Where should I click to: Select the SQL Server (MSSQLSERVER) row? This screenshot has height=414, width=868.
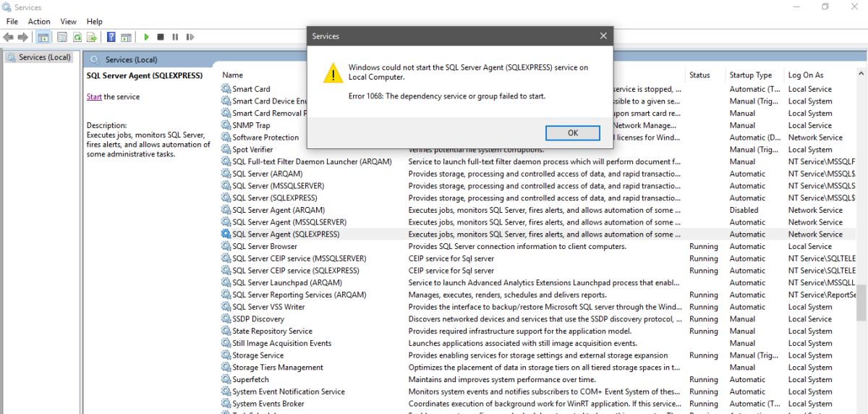(537, 186)
